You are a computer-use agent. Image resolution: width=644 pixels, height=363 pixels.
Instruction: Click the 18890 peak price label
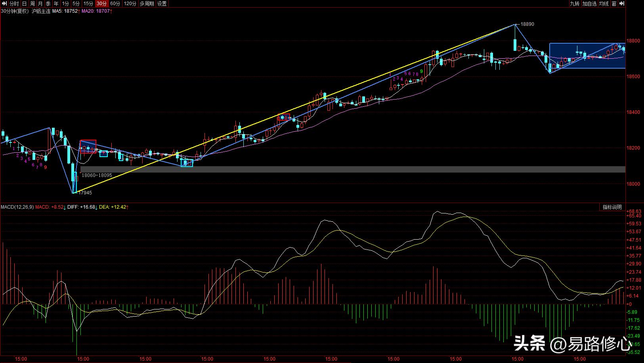tap(527, 24)
